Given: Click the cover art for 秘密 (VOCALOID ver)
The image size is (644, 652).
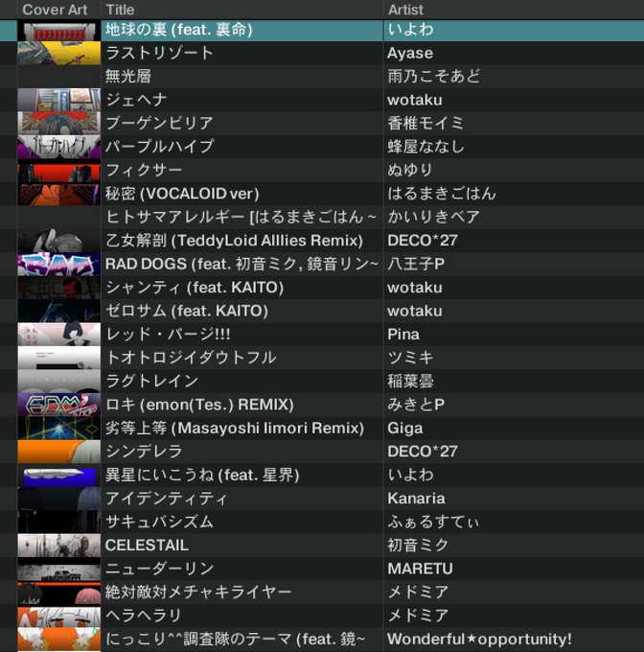Looking at the screenshot, I should tap(59, 194).
